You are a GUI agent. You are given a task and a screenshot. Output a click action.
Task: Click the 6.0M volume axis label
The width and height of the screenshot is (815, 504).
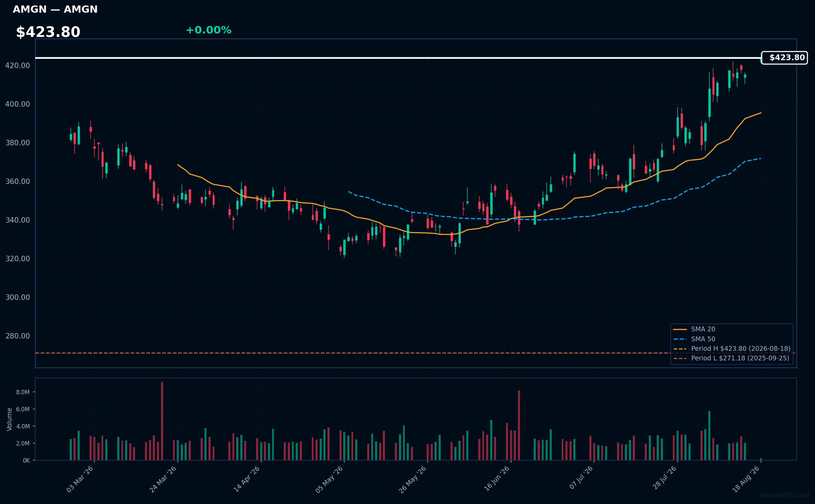coord(23,409)
